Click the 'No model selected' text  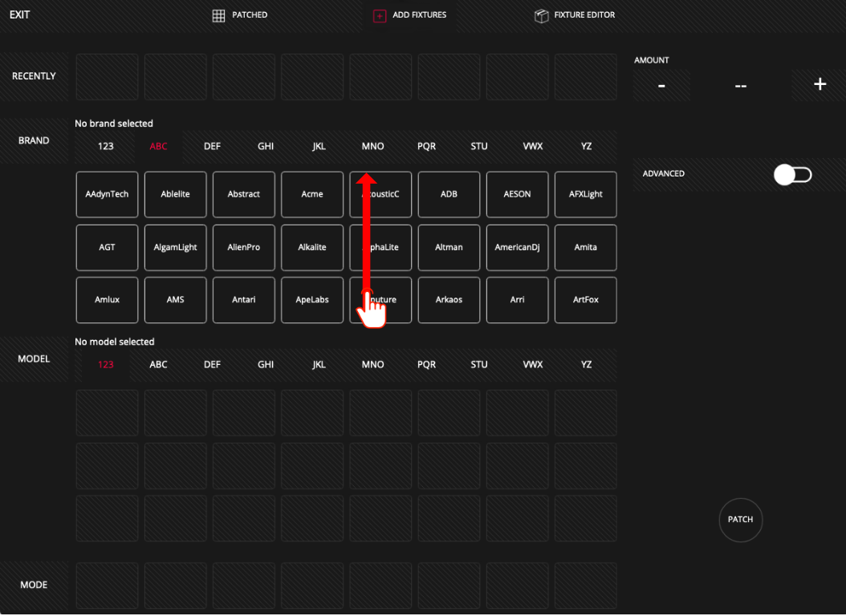115,342
